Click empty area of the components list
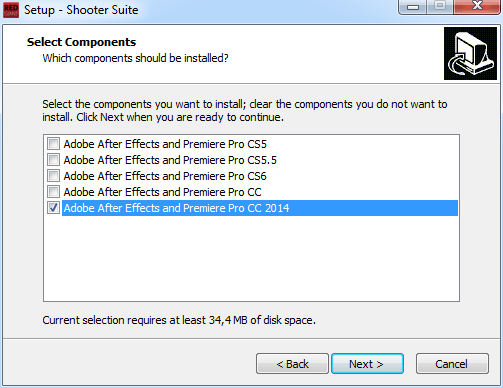503x388 pixels. tap(251, 258)
